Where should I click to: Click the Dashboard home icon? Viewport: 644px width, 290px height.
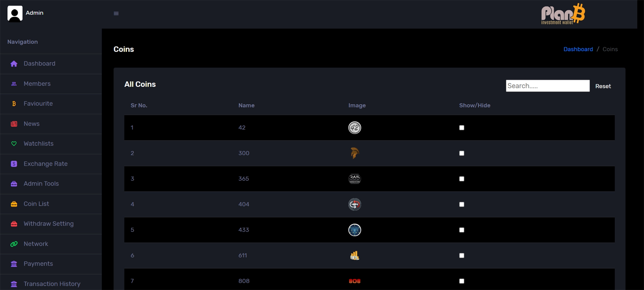click(14, 64)
